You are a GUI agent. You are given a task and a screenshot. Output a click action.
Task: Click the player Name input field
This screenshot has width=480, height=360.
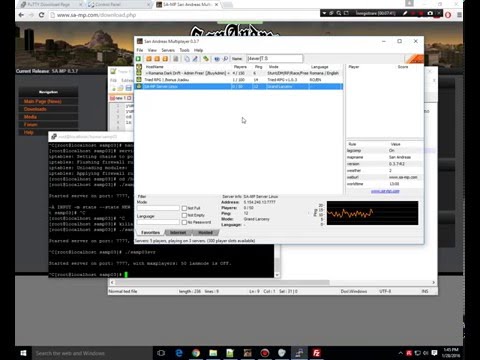click(x=274, y=59)
